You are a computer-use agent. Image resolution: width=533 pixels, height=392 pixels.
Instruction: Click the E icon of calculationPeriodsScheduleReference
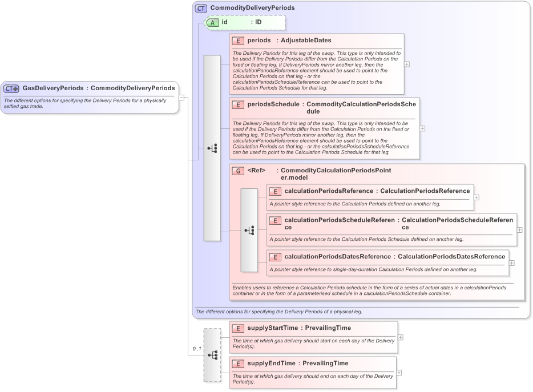click(275, 221)
